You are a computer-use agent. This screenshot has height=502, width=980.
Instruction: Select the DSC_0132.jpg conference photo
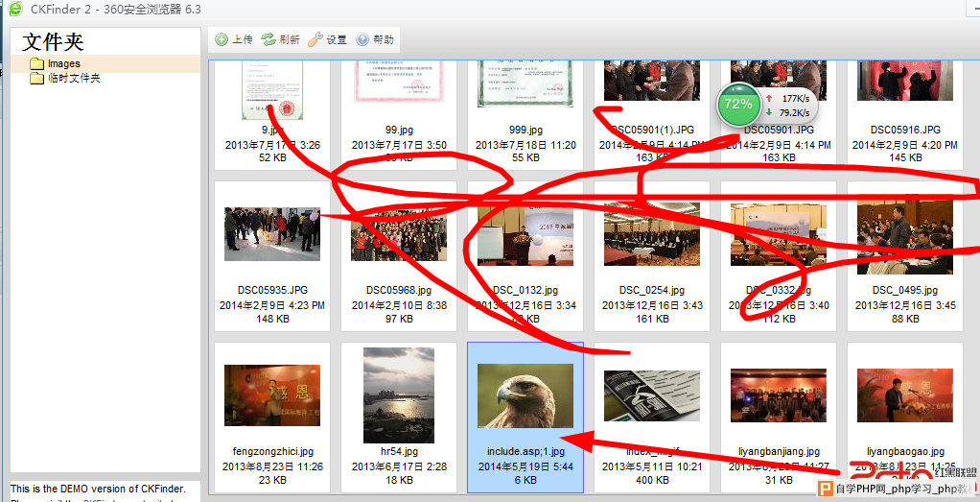525,234
